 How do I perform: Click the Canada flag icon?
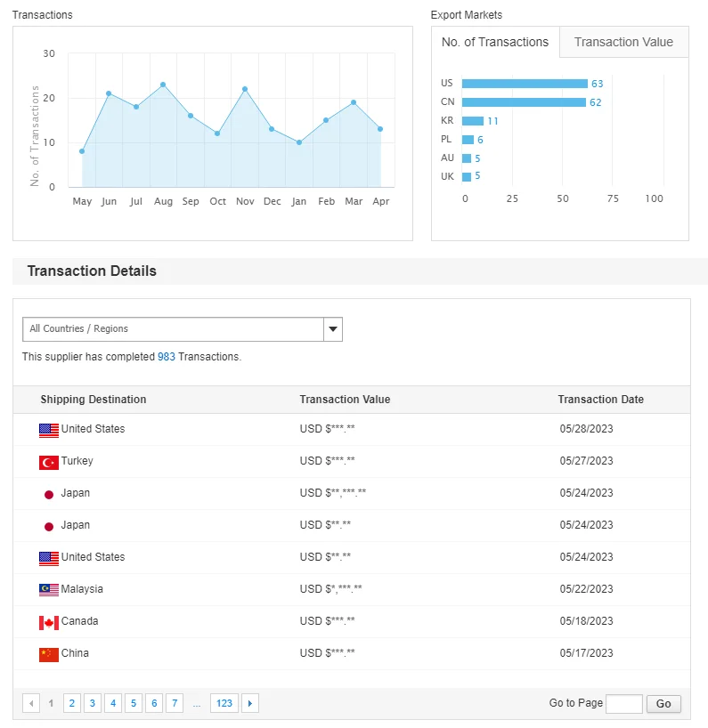49,622
